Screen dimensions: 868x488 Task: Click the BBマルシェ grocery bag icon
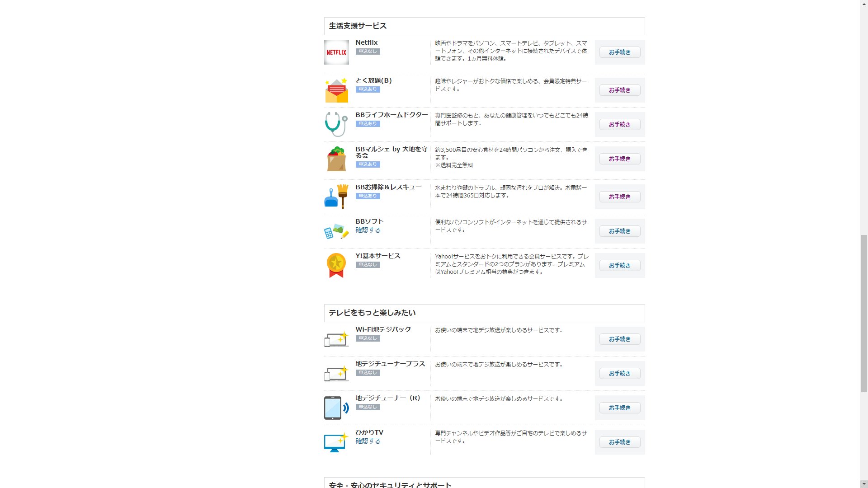[336, 159]
